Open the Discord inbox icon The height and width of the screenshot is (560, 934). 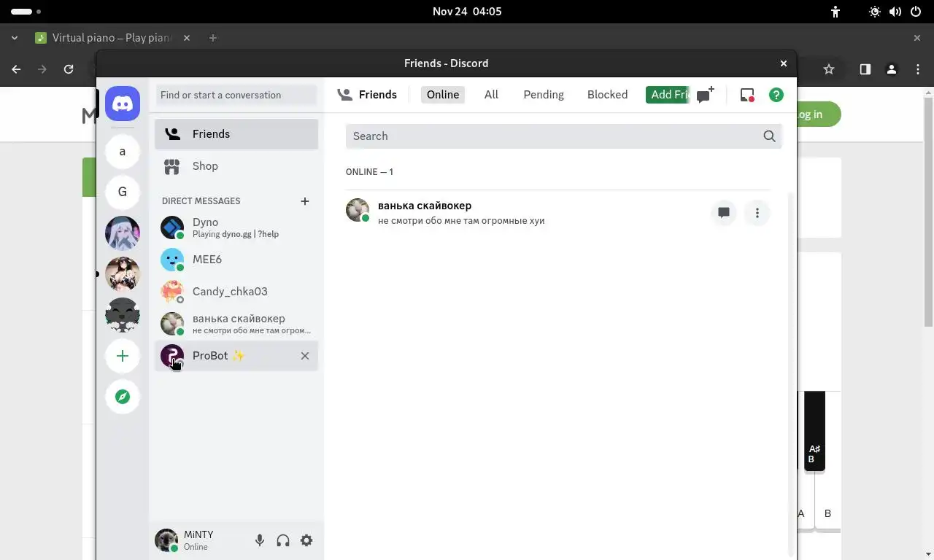pos(747,95)
